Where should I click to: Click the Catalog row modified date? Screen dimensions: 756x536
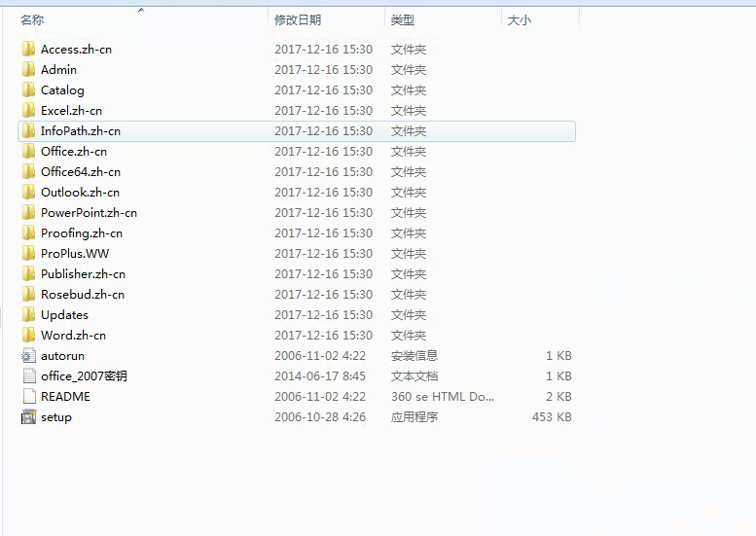click(x=324, y=90)
